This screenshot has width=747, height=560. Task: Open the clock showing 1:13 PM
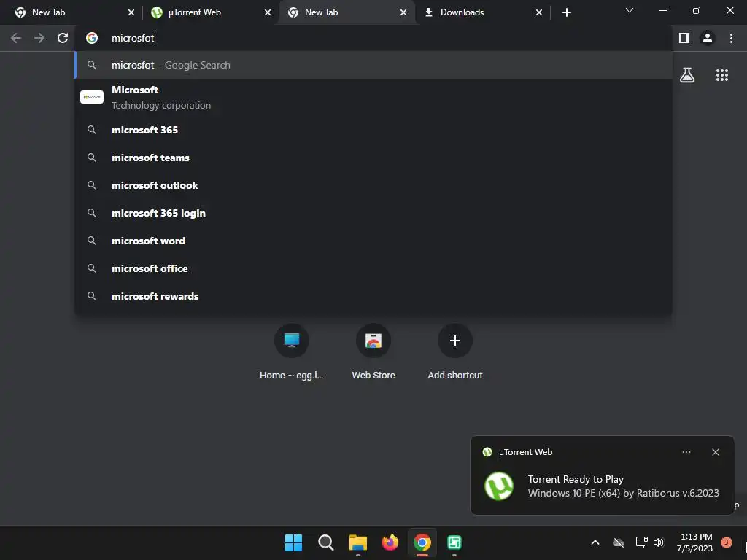click(x=695, y=542)
